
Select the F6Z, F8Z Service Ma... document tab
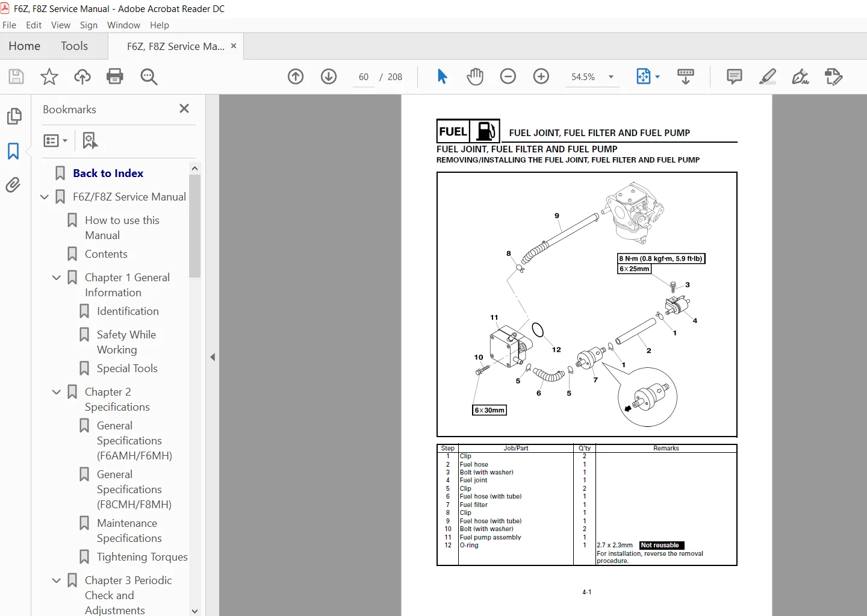pyautogui.click(x=175, y=46)
